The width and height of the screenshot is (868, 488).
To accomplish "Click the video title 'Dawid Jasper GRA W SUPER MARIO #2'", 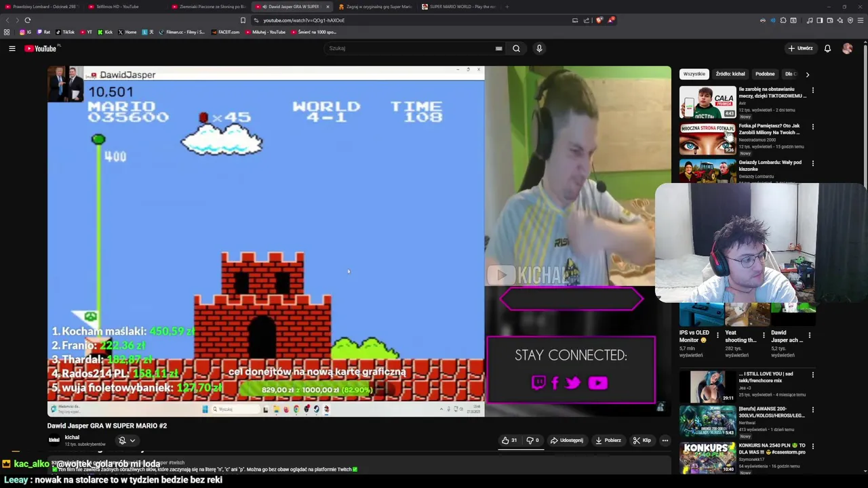I will point(106,426).
